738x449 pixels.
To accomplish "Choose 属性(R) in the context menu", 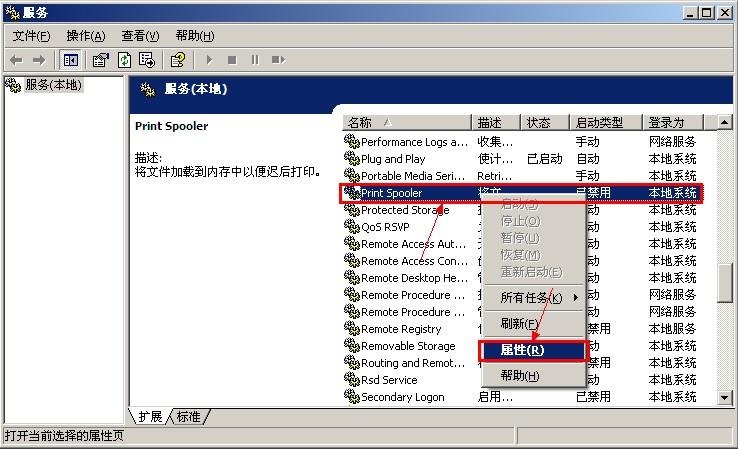I will 528,350.
